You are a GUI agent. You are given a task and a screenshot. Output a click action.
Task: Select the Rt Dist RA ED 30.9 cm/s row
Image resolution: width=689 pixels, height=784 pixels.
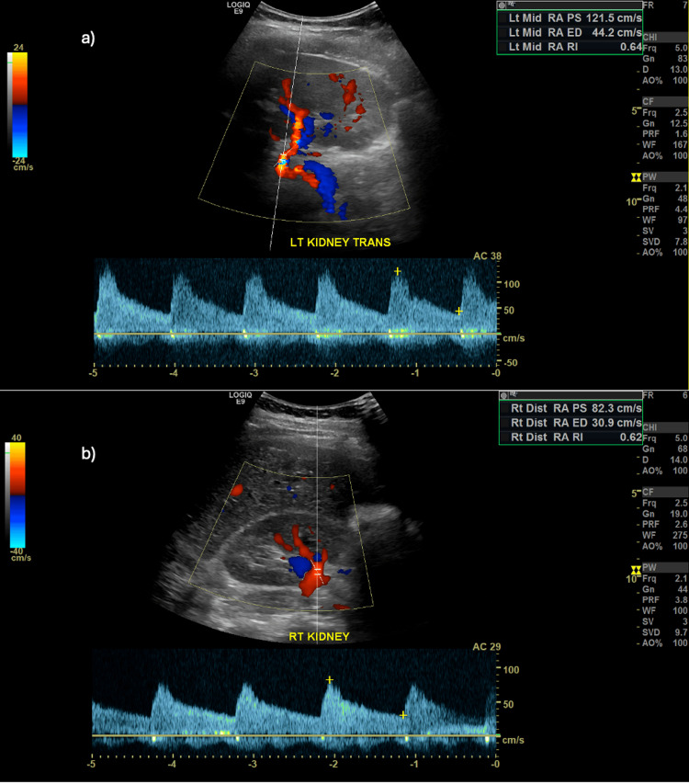(571, 423)
